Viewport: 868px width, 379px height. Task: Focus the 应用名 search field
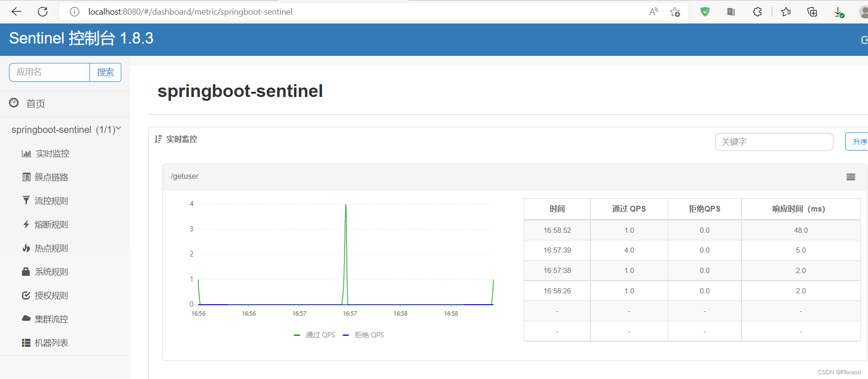pos(49,72)
